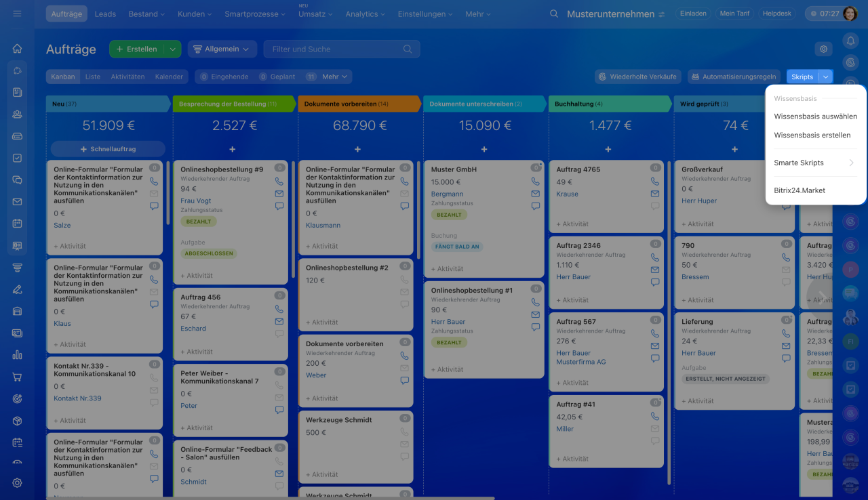Click the Einladen button
The image size is (868, 500).
pyautogui.click(x=693, y=14)
